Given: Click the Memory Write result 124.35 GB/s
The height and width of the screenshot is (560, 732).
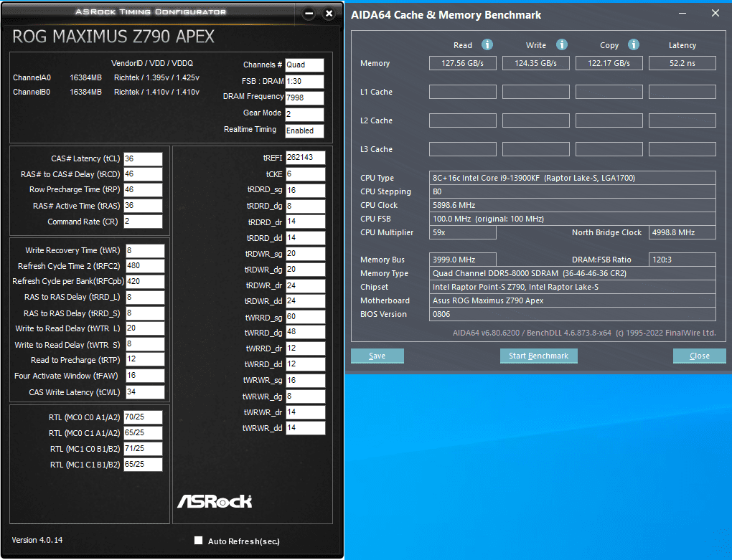Looking at the screenshot, I should pos(536,63).
